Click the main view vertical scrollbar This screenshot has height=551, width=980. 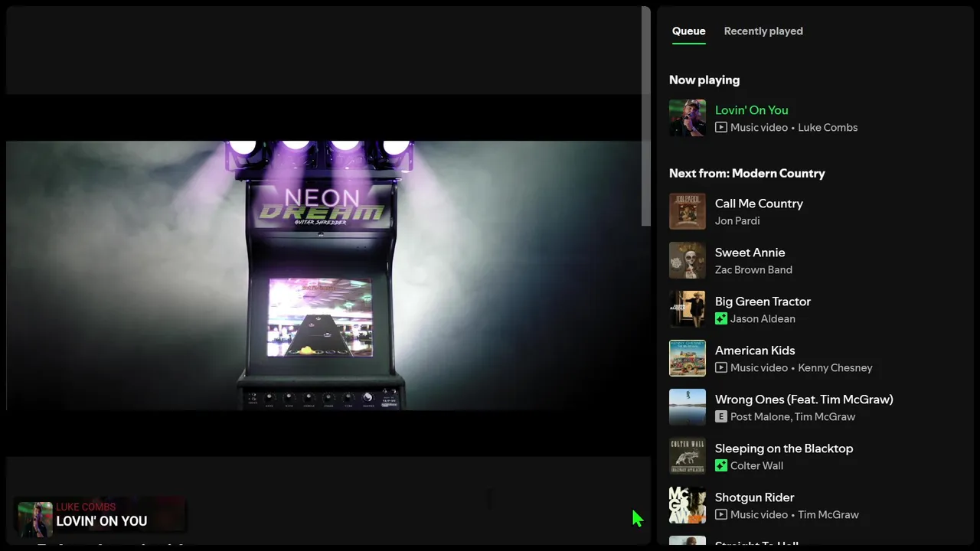coord(646,117)
